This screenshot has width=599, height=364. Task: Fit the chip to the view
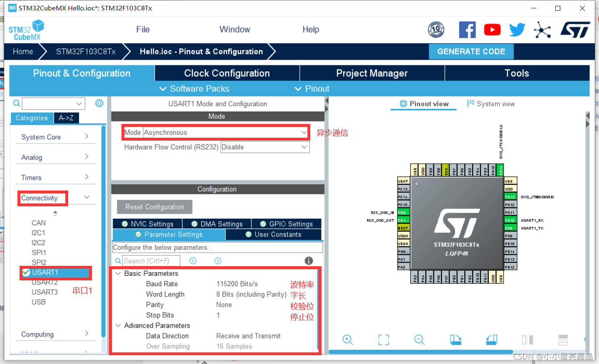(x=384, y=340)
